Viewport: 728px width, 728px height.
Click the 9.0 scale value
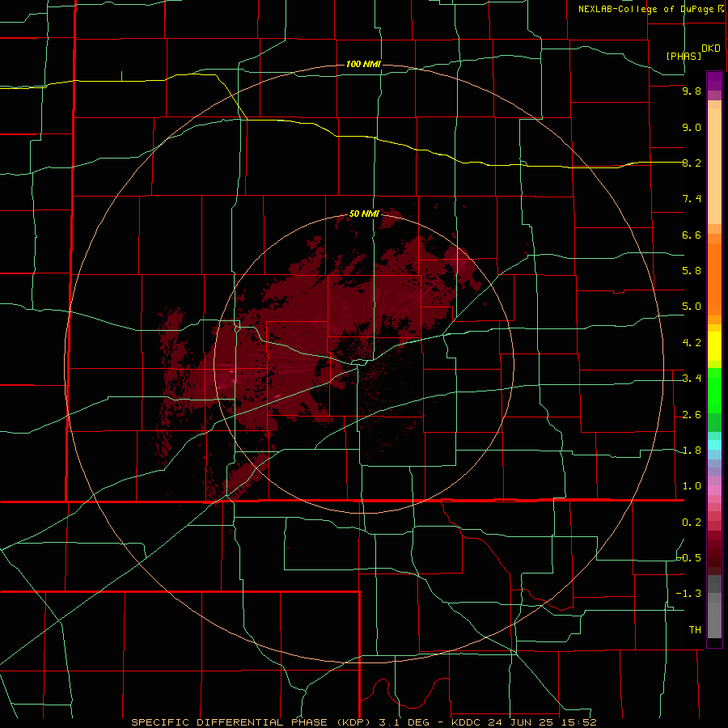(x=692, y=127)
